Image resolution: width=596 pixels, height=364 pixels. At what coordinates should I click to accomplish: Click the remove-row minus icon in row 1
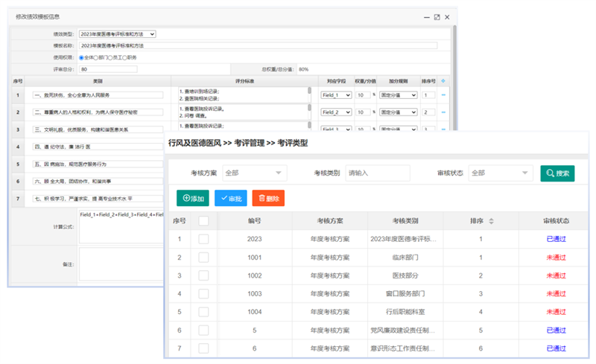tap(444, 95)
